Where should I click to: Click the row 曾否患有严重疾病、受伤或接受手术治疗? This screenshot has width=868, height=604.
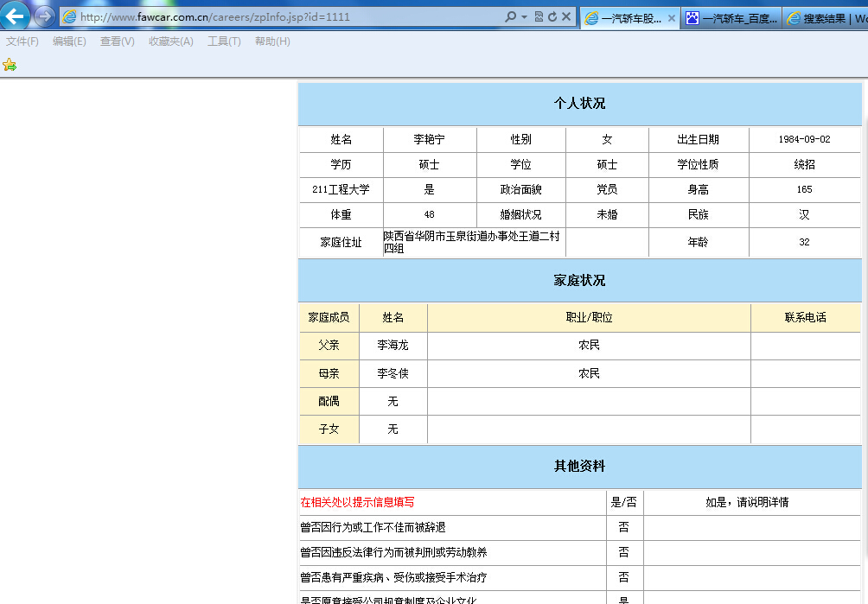coord(452,577)
